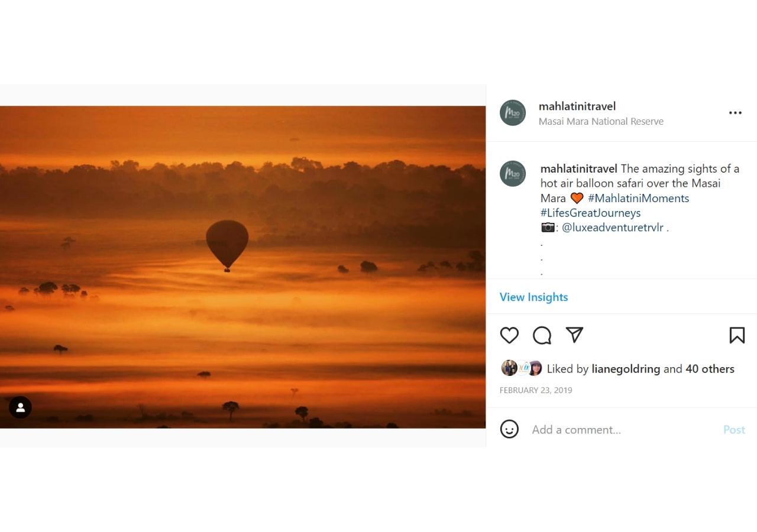
Task: Open mahlatinitravel username in post header
Action: pyautogui.click(x=577, y=106)
